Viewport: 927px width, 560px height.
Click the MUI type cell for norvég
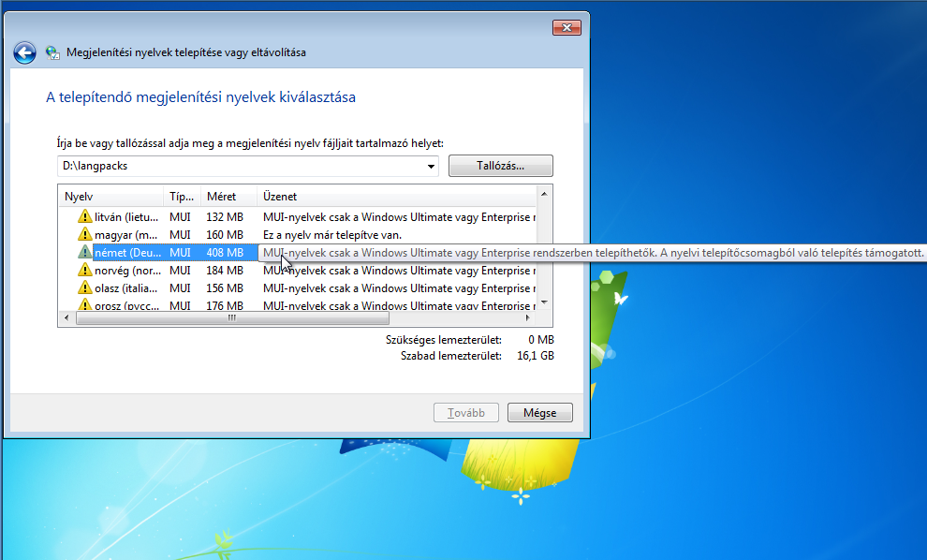[x=180, y=271]
